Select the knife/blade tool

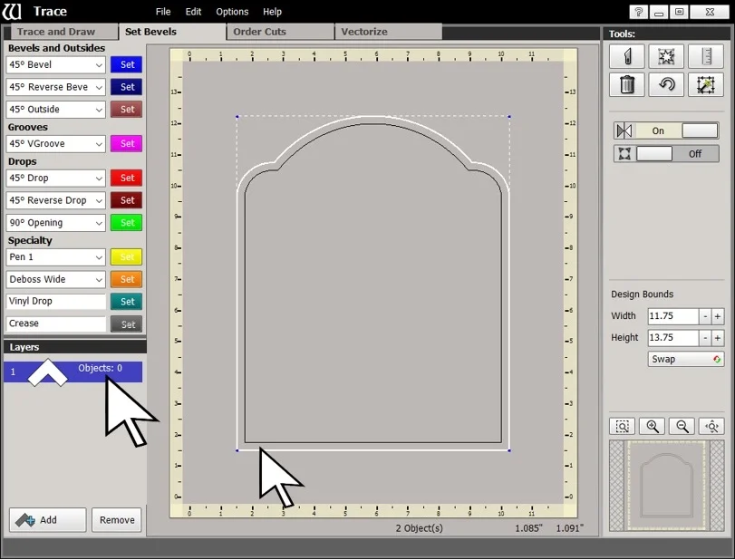coord(626,56)
